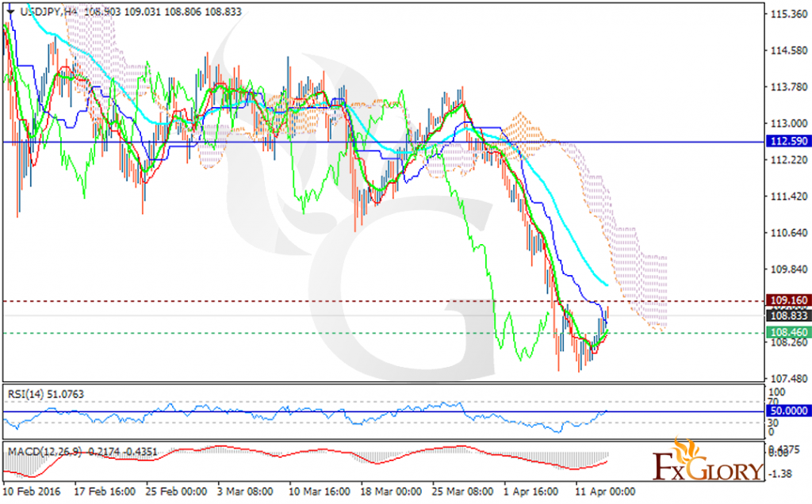
Task: Click the 109.840 price axis value
Action: pyautogui.click(x=789, y=269)
